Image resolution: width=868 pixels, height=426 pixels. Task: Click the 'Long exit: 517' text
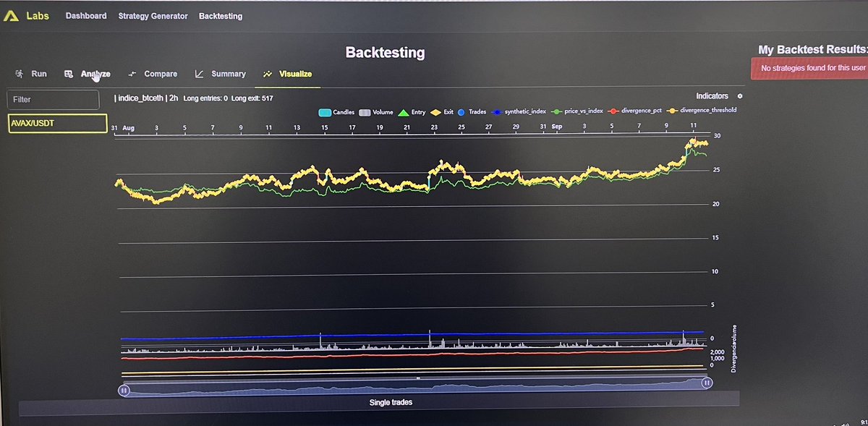click(252, 98)
